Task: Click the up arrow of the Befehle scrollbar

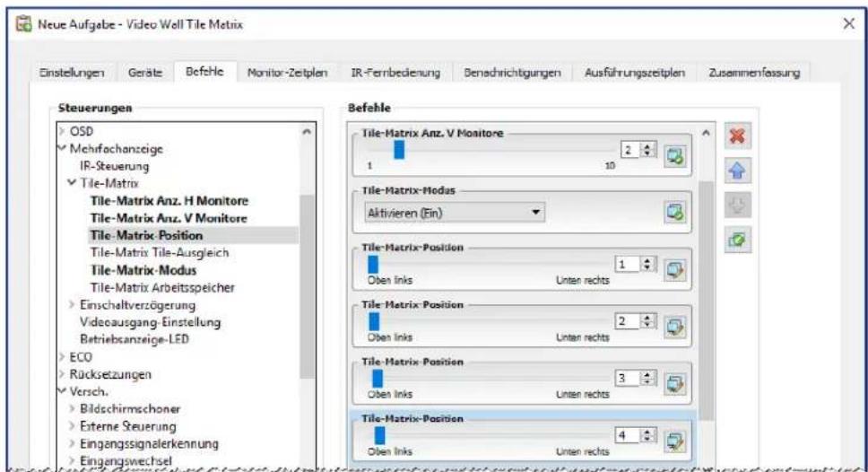Action: click(x=706, y=133)
